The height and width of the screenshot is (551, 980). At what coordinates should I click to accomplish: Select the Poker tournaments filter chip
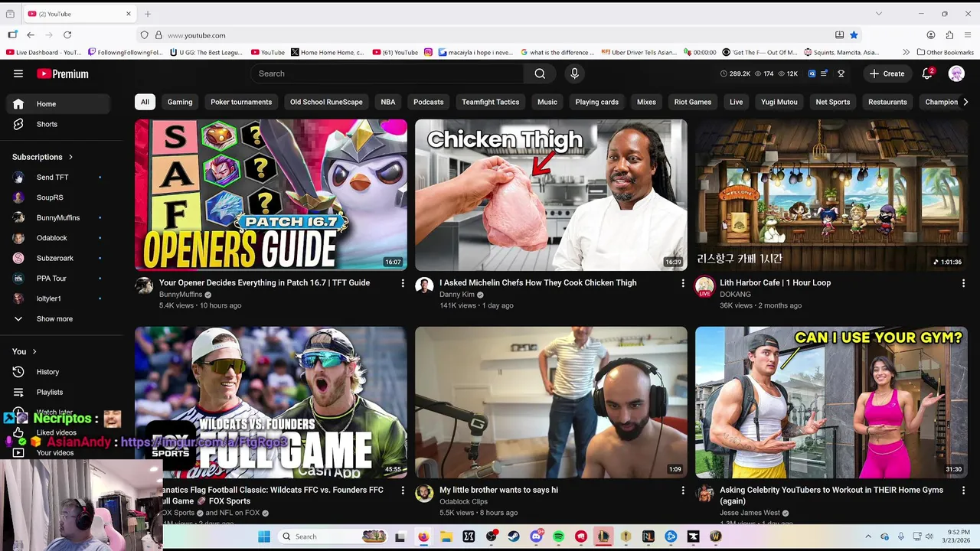[x=241, y=102]
